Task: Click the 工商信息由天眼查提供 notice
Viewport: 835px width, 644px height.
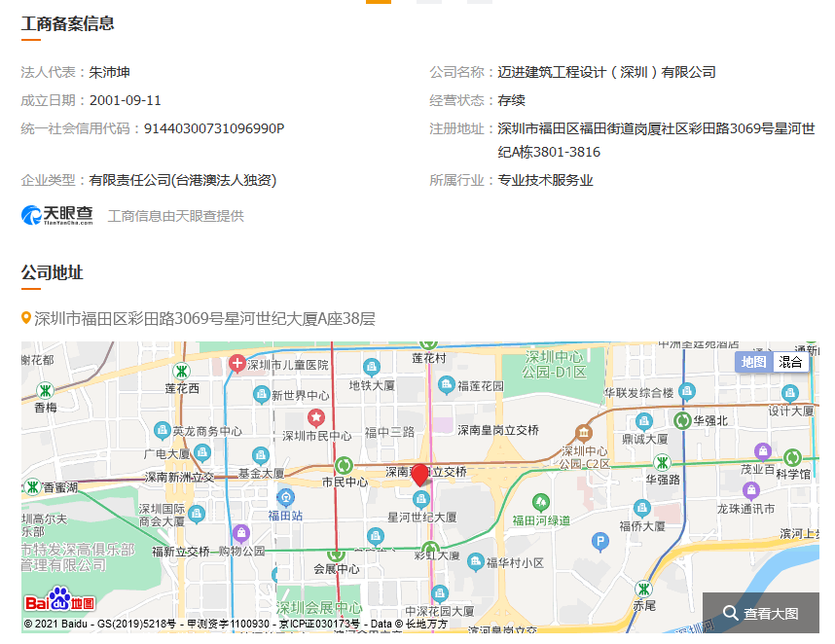Action: click(x=176, y=216)
